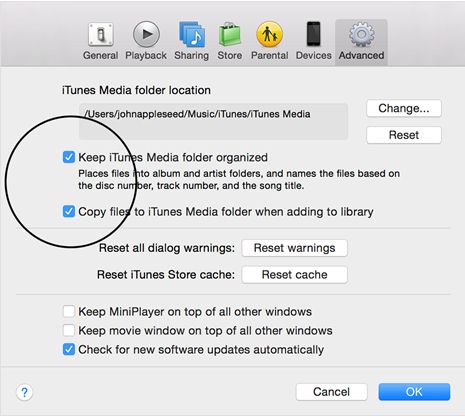The image size is (465, 416).
Task: Click the Reset warnings button
Action: [x=294, y=248]
